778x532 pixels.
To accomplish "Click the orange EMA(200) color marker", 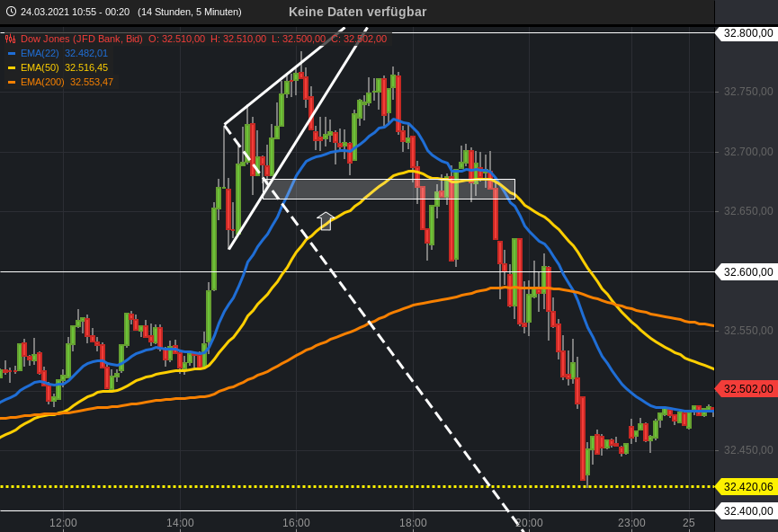I will (12, 83).
